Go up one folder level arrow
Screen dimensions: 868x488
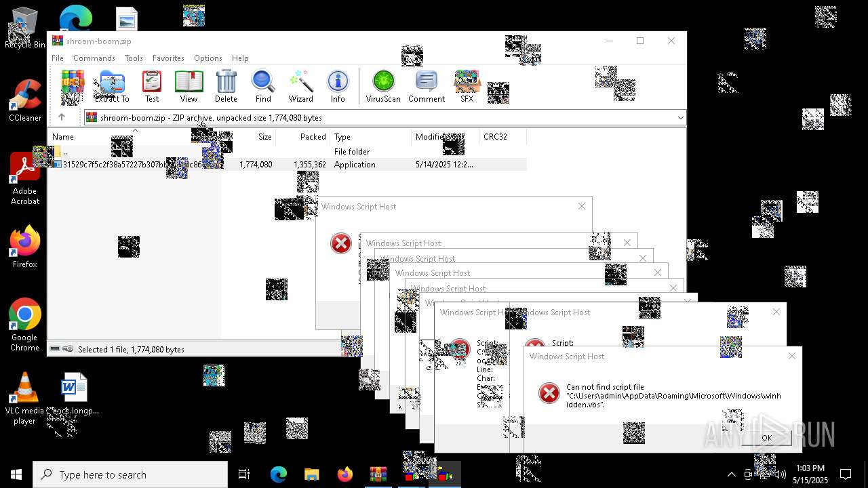tap(62, 117)
